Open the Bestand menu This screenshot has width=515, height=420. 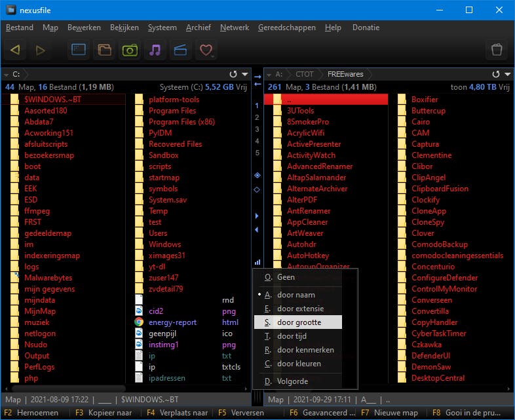(x=20, y=28)
